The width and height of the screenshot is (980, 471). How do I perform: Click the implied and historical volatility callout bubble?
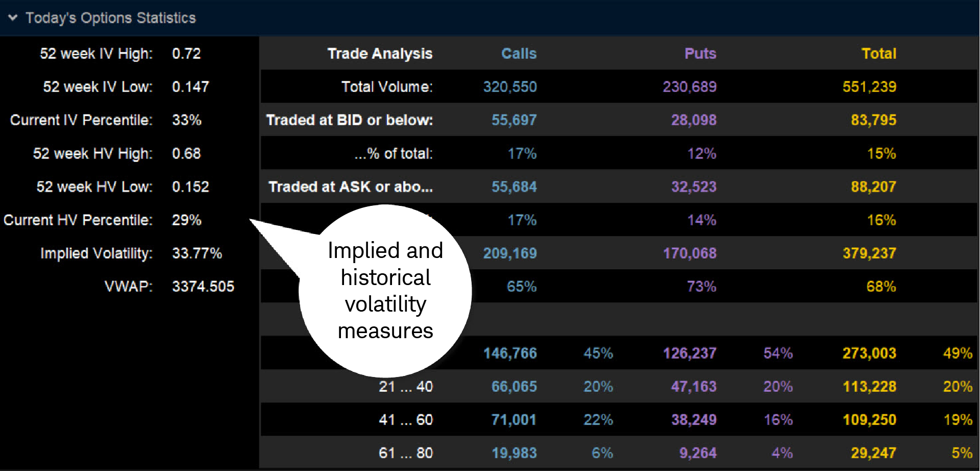pyautogui.click(x=385, y=290)
